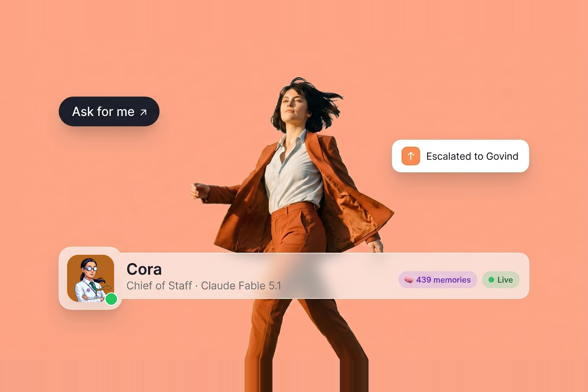Click the diagonal arrow in Ask for me
The width and height of the screenshot is (588, 392).
pos(144,112)
